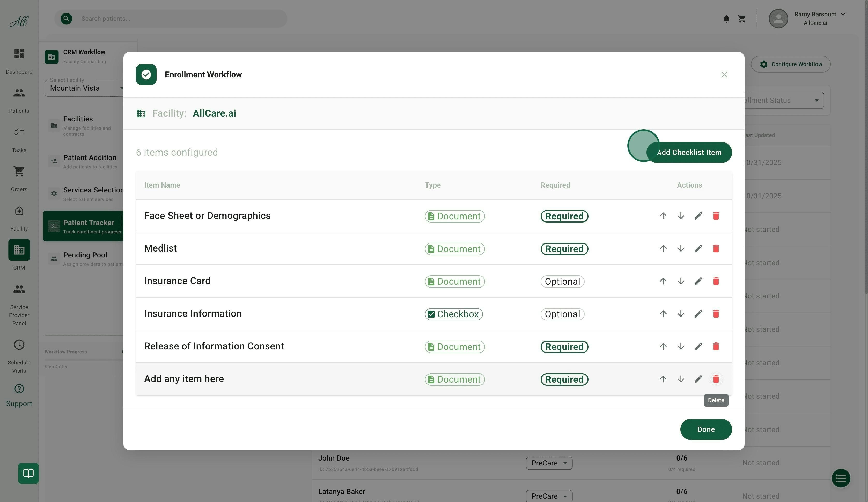Open the shopping cart in the top bar

742,19
